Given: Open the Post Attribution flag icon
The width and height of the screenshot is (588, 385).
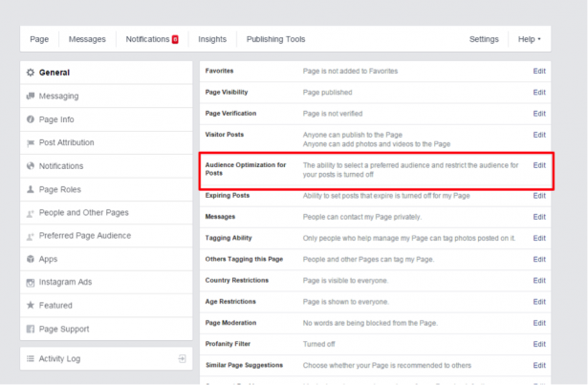Looking at the screenshot, I should tap(31, 143).
